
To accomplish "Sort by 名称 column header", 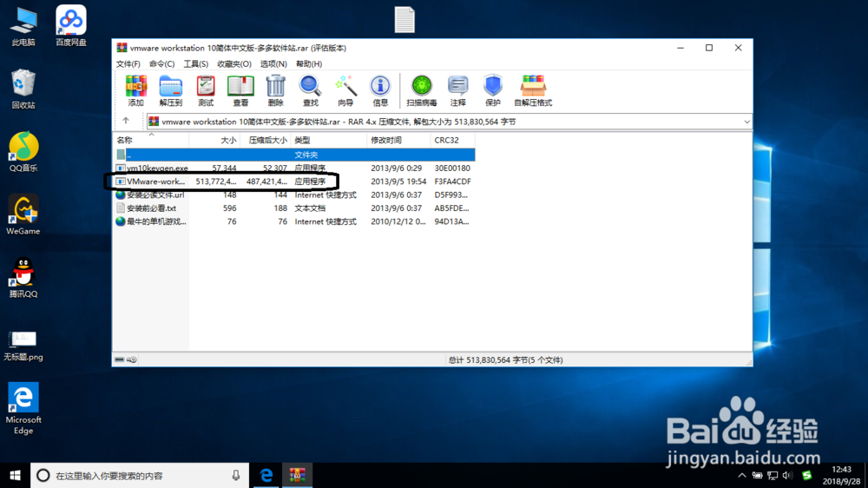I will point(151,140).
